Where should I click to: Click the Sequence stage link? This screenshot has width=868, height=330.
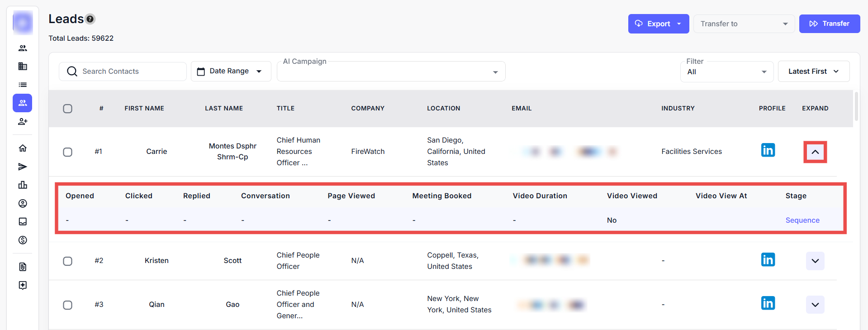[802, 220]
